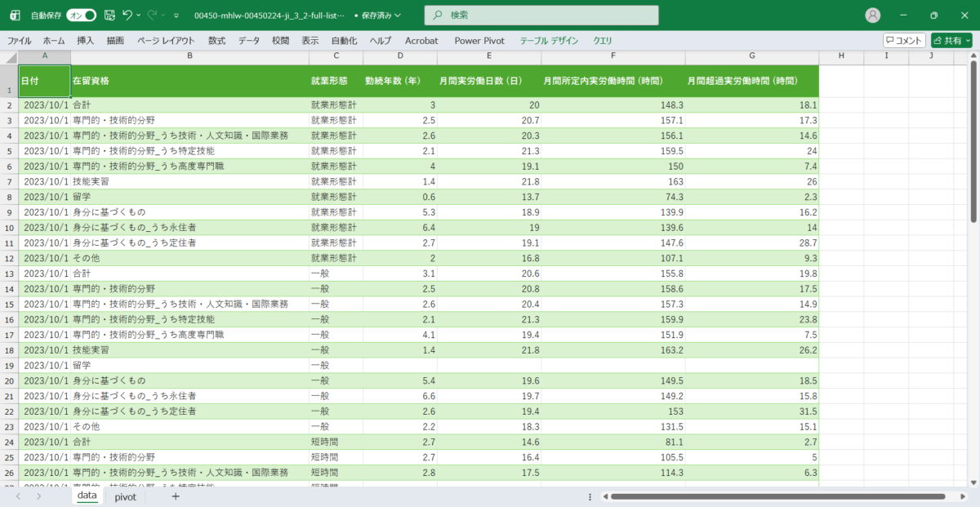980x507 pixels.
Task: Click the redo arrow icon
Action: (152, 15)
